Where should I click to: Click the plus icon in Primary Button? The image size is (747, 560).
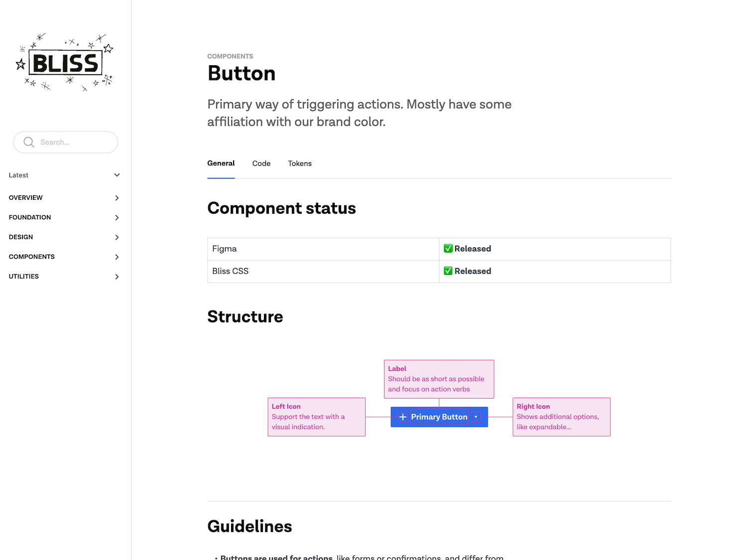403,417
